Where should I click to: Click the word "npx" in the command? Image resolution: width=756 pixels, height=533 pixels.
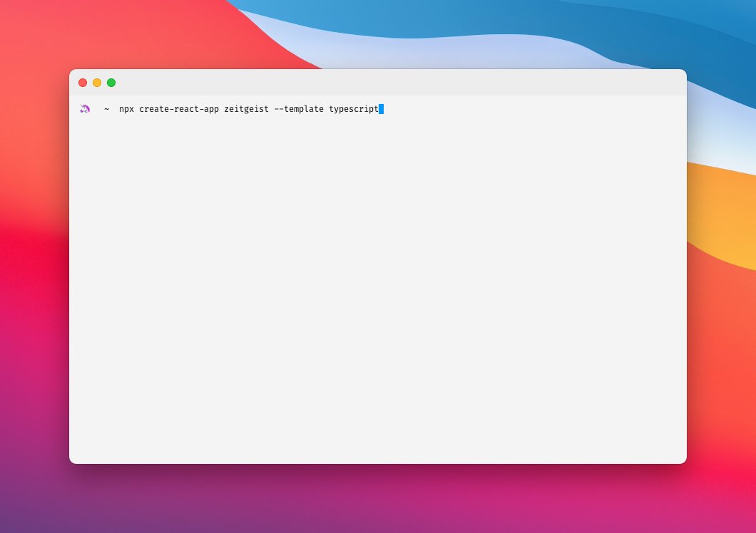126,109
